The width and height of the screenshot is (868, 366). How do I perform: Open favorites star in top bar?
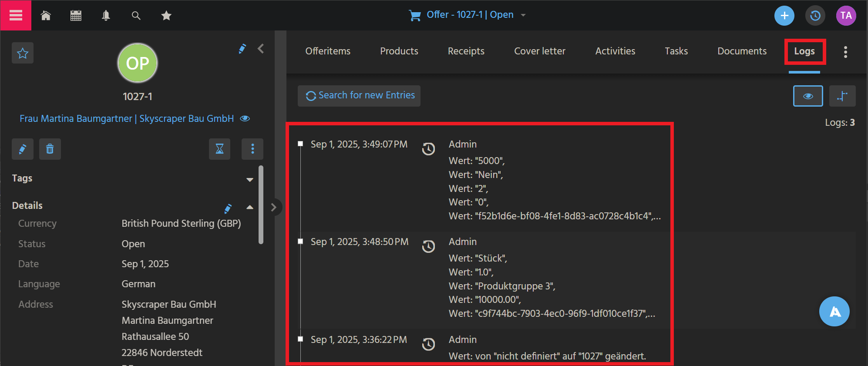[166, 16]
